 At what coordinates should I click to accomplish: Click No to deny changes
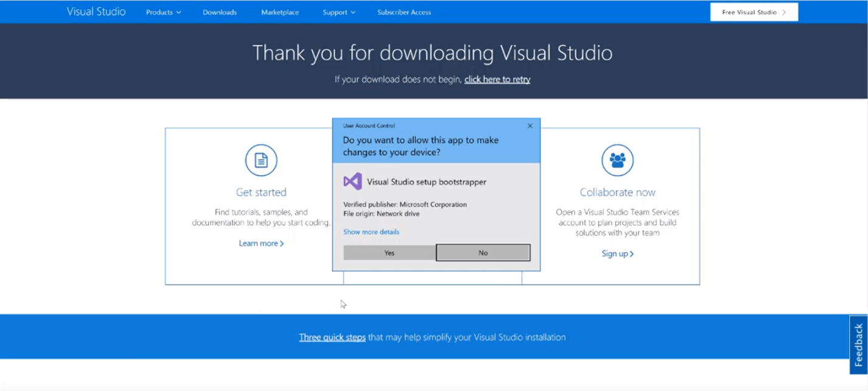click(x=483, y=253)
